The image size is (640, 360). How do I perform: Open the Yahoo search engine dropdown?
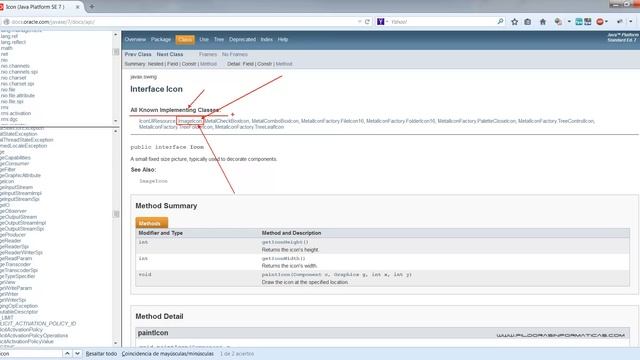pyautogui.click(x=382, y=22)
